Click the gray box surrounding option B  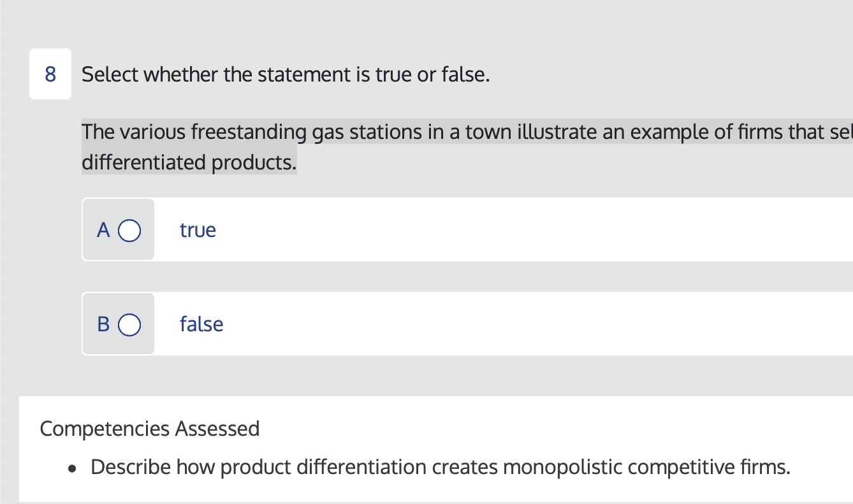point(118,324)
